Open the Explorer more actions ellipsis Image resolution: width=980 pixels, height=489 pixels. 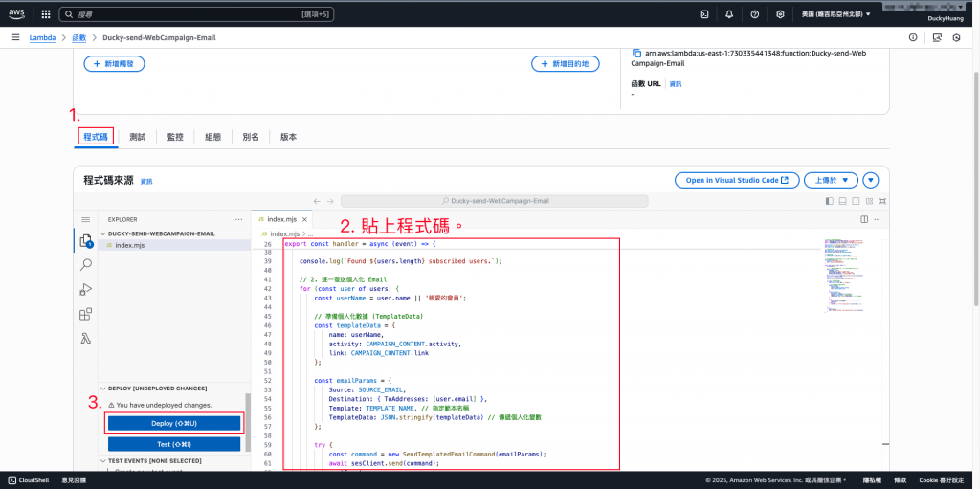(238, 219)
